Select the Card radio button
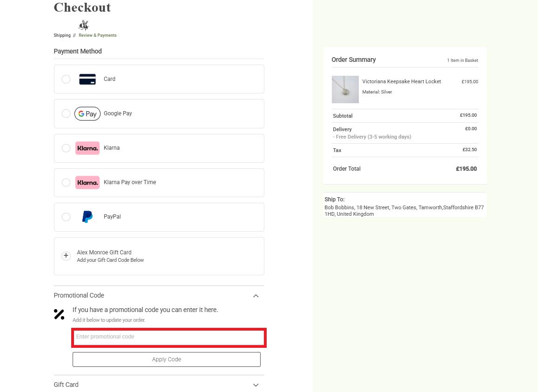Image resolution: width=538 pixels, height=392 pixels. click(x=66, y=79)
